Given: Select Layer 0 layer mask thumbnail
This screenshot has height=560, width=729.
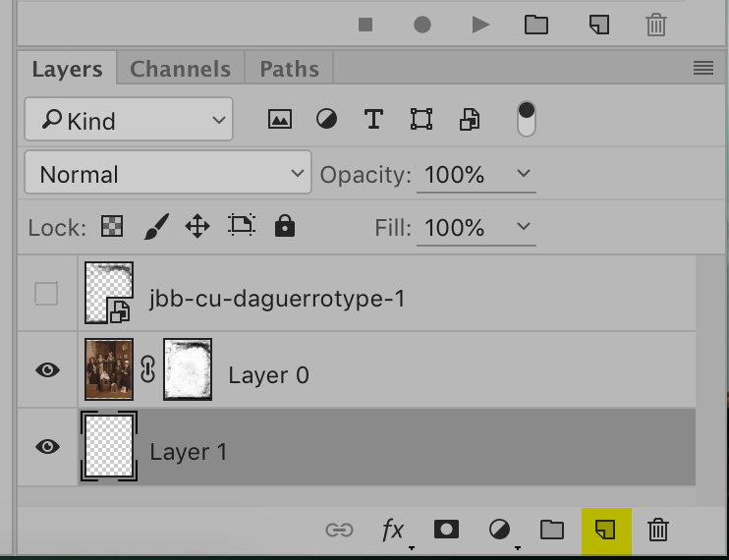Looking at the screenshot, I should [x=188, y=369].
